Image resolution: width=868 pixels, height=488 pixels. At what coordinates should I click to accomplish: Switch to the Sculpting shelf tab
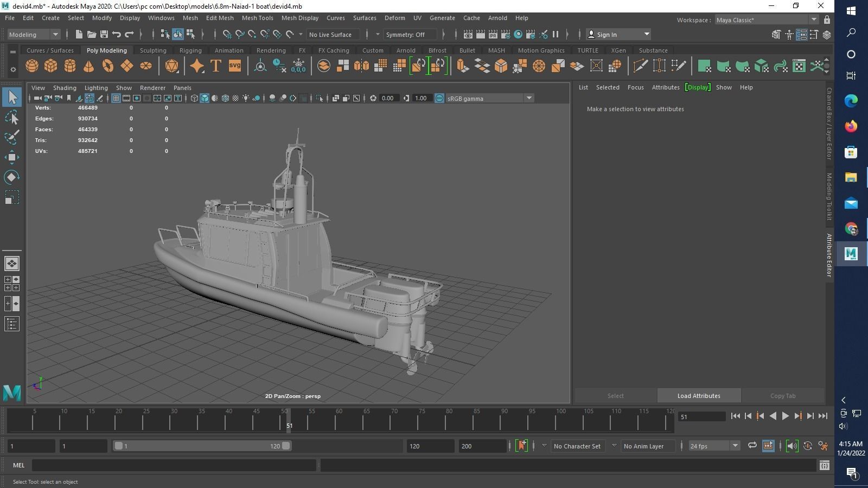(x=153, y=50)
